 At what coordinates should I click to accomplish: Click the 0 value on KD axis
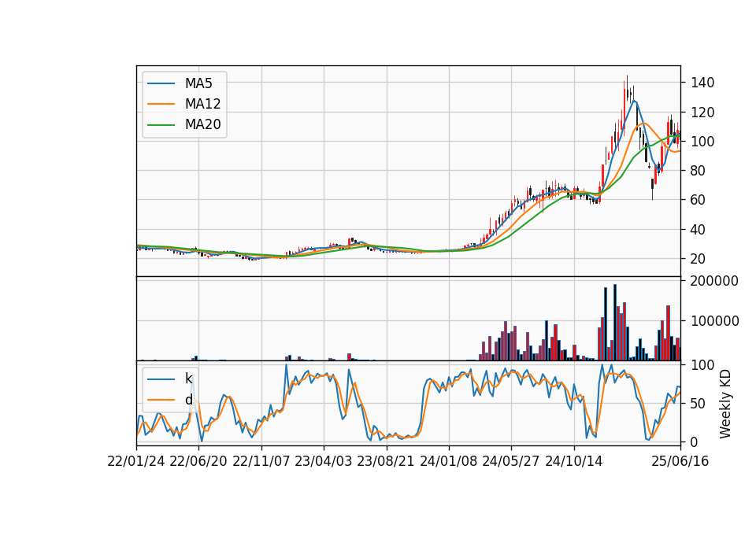coord(695,441)
